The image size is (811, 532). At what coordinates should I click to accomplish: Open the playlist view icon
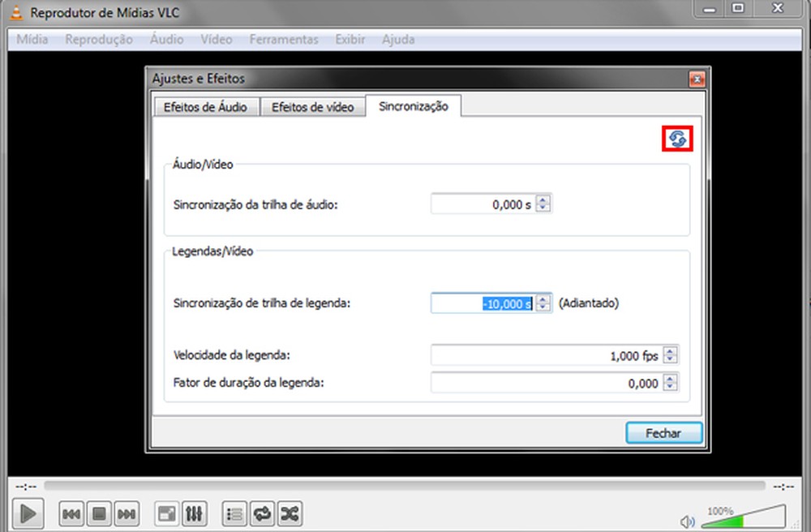click(x=234, y=513)
